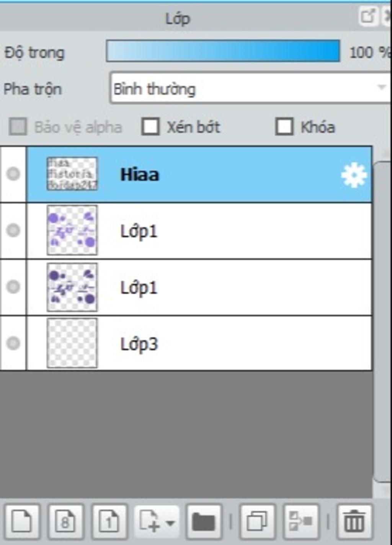Image resolution: width=392 pixels, height=545 pixels.
Task: Enable the Khóa checkbox
Action: (x=284, y=126)
